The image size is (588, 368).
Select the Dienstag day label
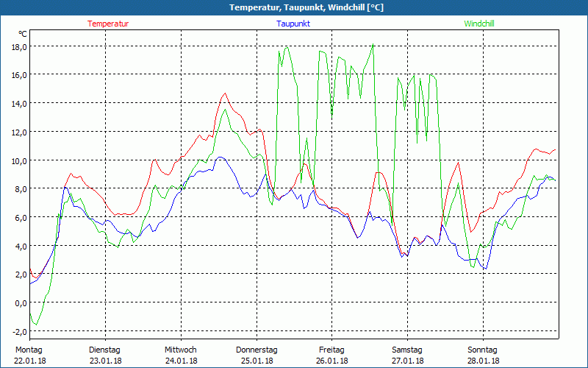(x=104, y=350)
